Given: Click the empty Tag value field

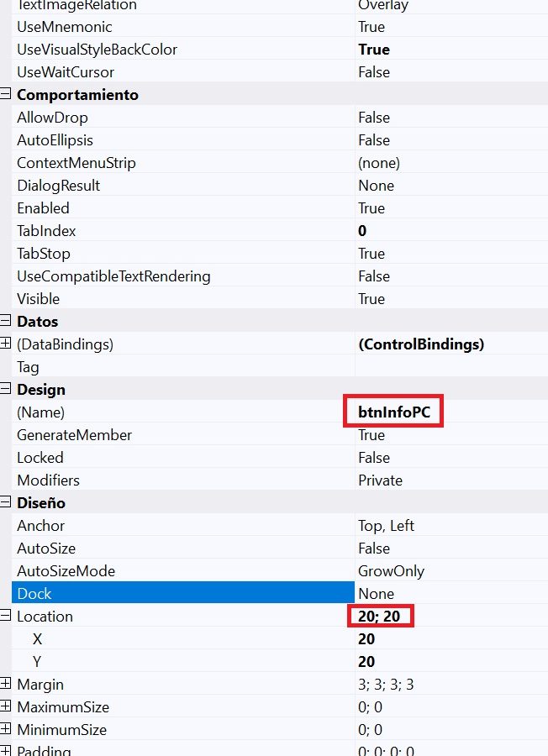Looking at the screenshot, I should pyautogui.click(x=451, y=367).
